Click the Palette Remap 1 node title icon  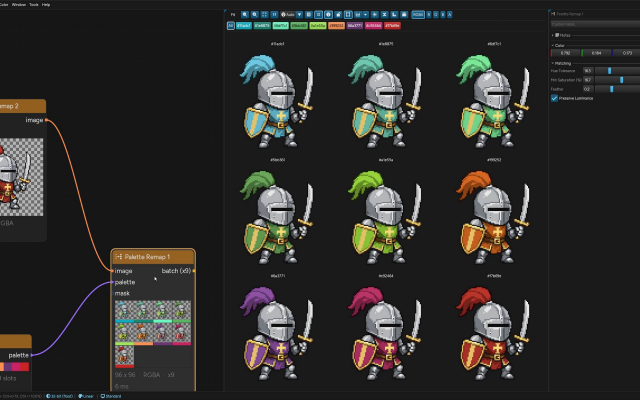(x=119, y=257)
